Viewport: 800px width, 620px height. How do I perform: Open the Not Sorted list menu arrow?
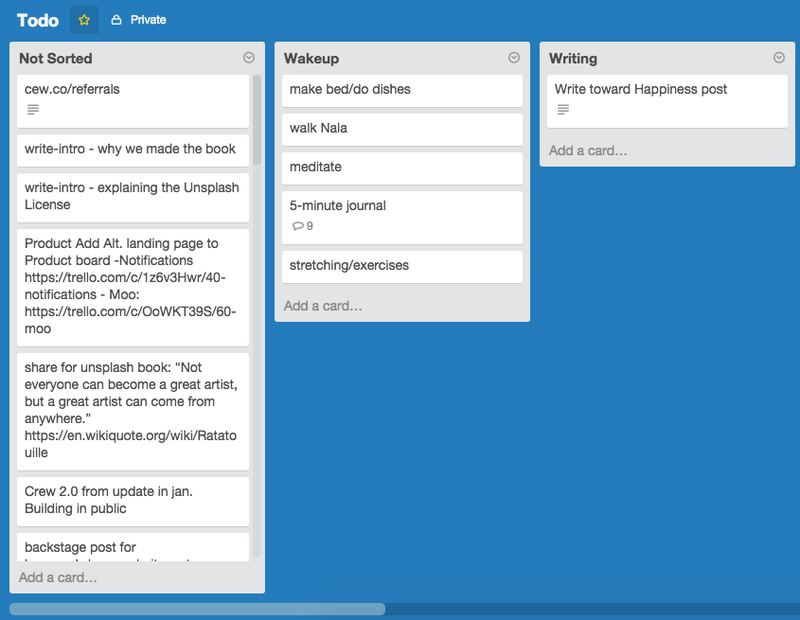(x=249, y=58)
